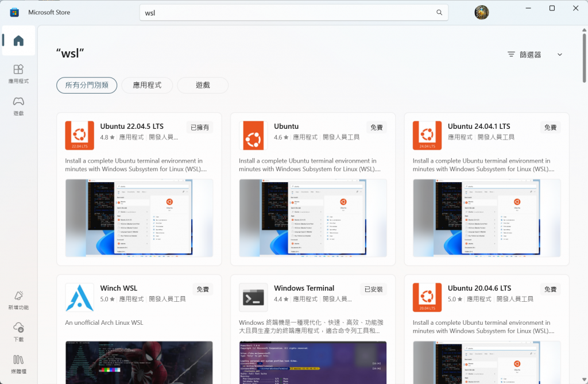Open the user profile avatar
Image resolution: width=588 pixels, height=384 pixels.
pos(482,13)
